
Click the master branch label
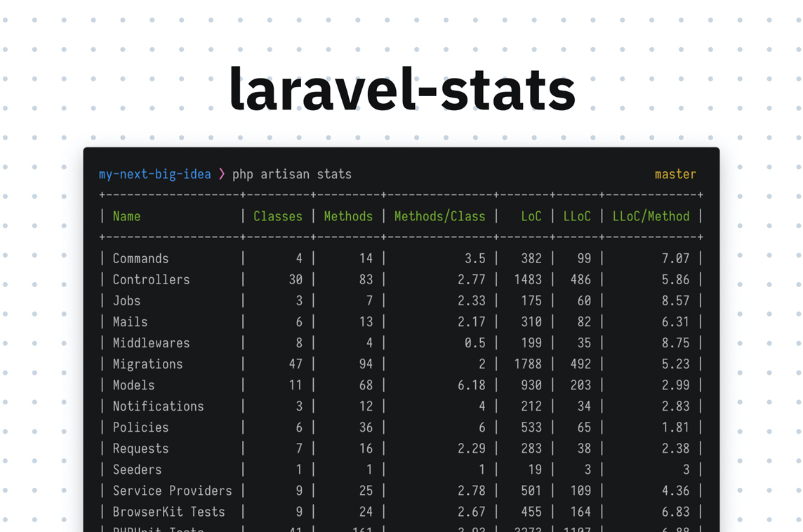[x=675, y=174]
